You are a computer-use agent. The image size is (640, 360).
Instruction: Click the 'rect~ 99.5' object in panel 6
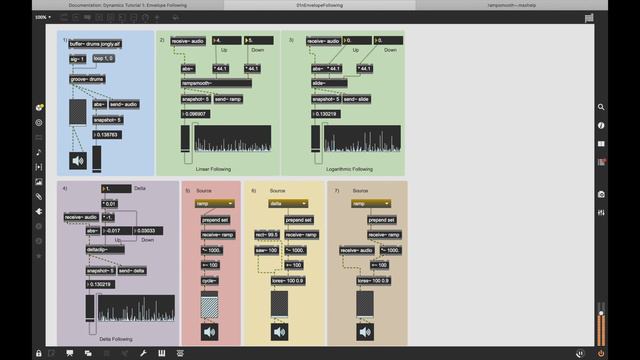[x=267, y=235]
